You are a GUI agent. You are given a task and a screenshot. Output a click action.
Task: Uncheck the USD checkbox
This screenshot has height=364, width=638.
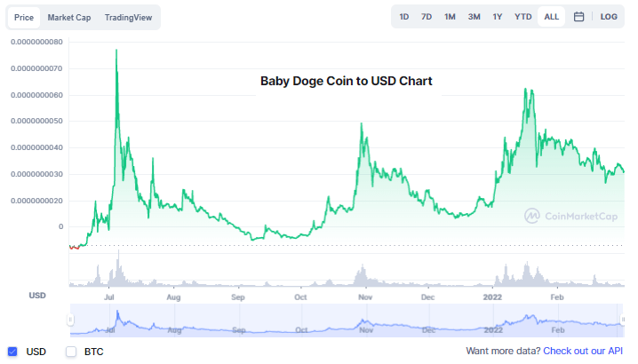(12, 352)
